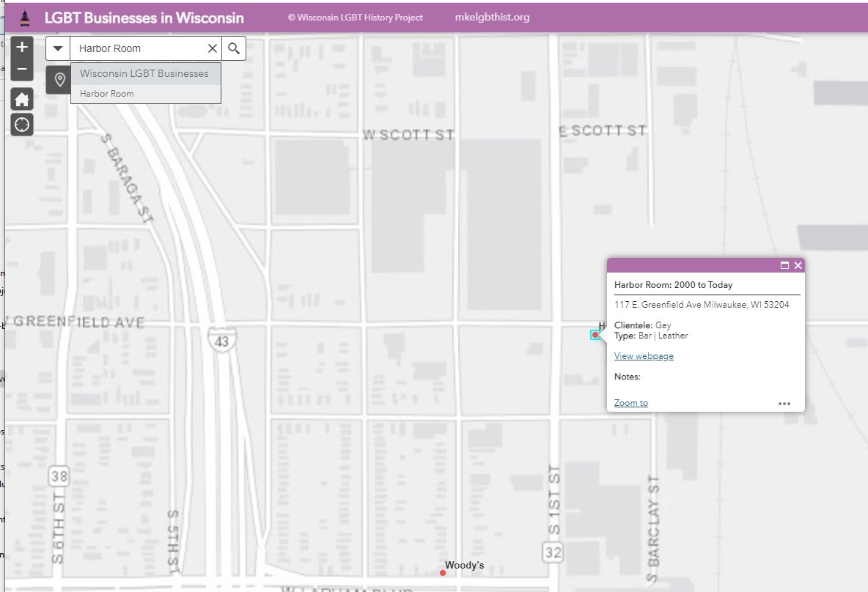868x592 pixels.
Task: Maximize the Harbor Room popup window
Action: [784, 265]
